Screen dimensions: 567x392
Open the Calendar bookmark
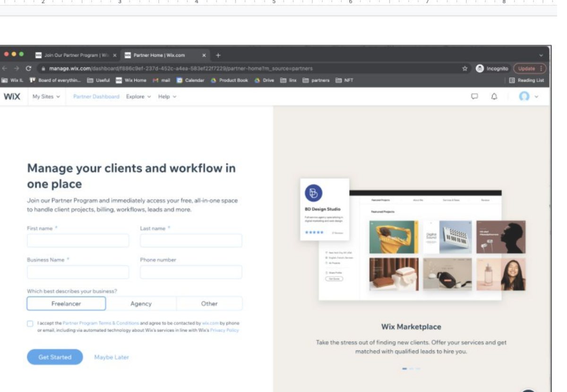190,80
